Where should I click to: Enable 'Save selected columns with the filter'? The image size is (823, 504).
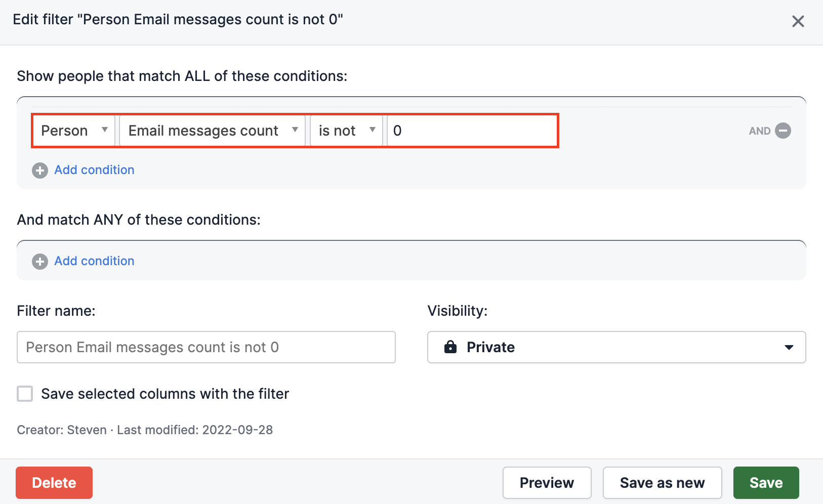24,394
